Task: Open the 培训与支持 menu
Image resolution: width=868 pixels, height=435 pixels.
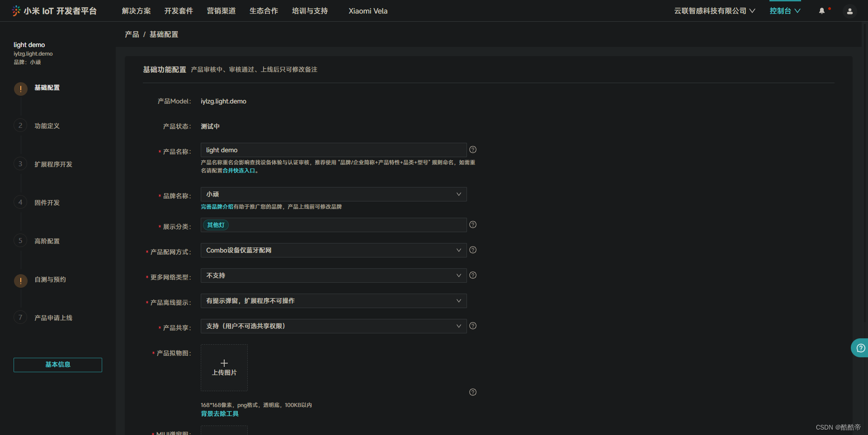Action: pyautogui.click(x=310, y=11)
